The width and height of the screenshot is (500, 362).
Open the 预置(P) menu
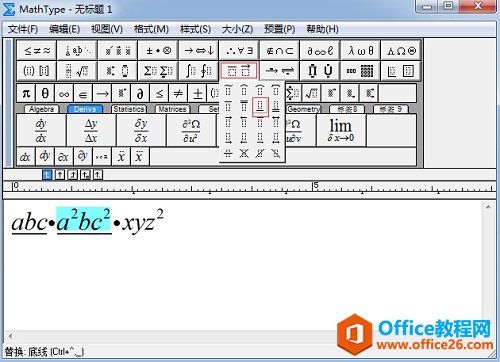279,29
